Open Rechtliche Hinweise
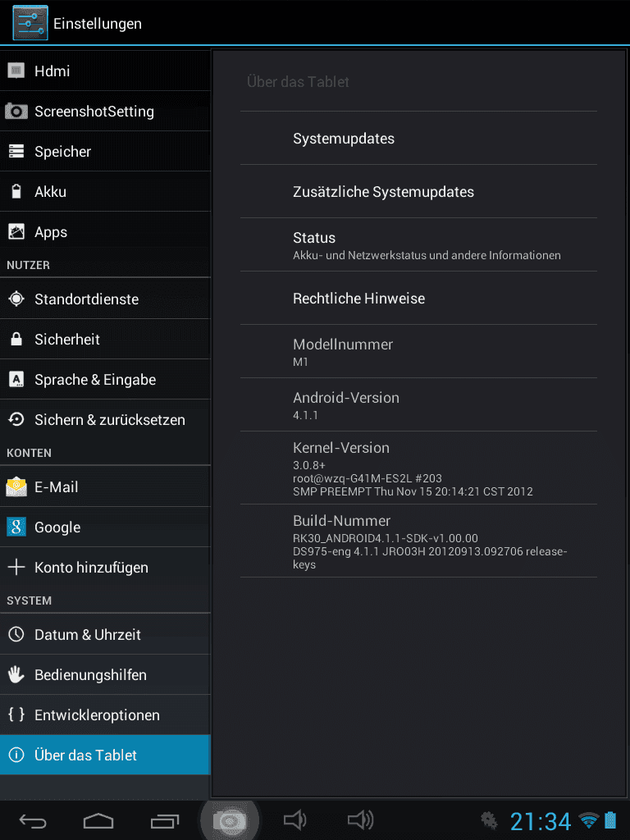The image size is (630, 840). point(418,298)
